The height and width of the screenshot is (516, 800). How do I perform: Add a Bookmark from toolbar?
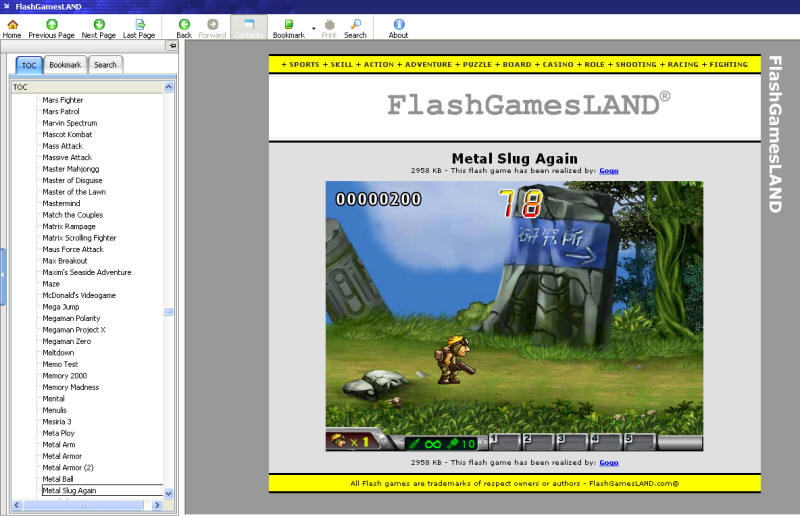click(289, 29)
